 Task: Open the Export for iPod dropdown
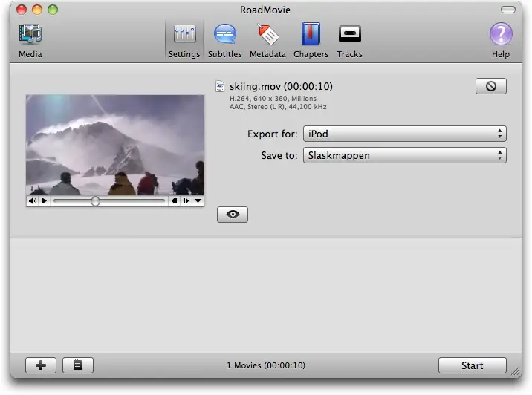tap(404, 134)
